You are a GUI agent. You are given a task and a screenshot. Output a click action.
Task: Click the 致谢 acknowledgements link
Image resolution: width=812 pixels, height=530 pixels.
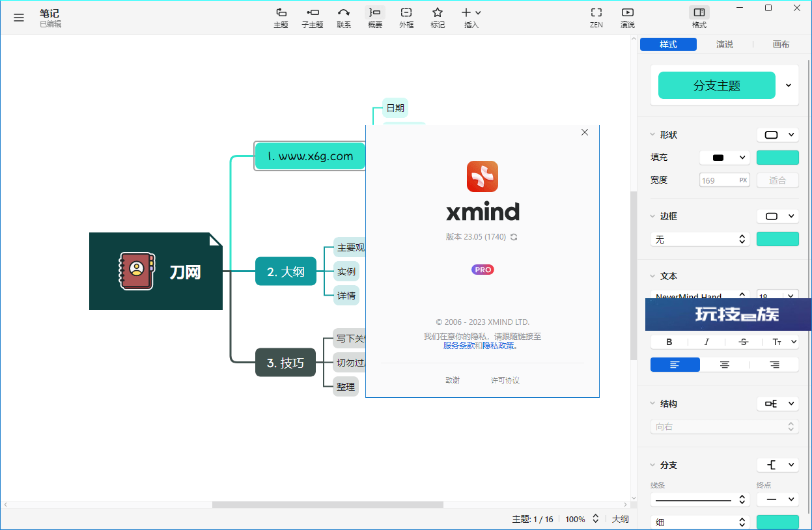pos(453,380)
